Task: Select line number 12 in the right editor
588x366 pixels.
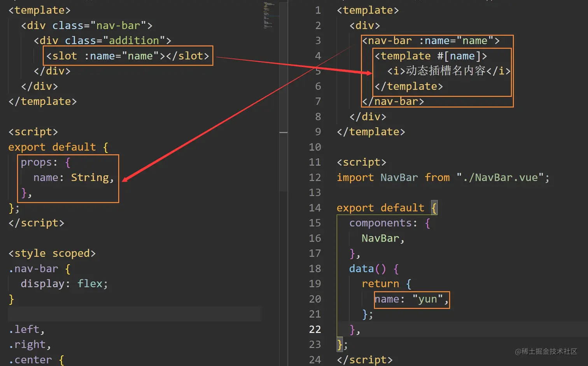Action: click(315, 178)
